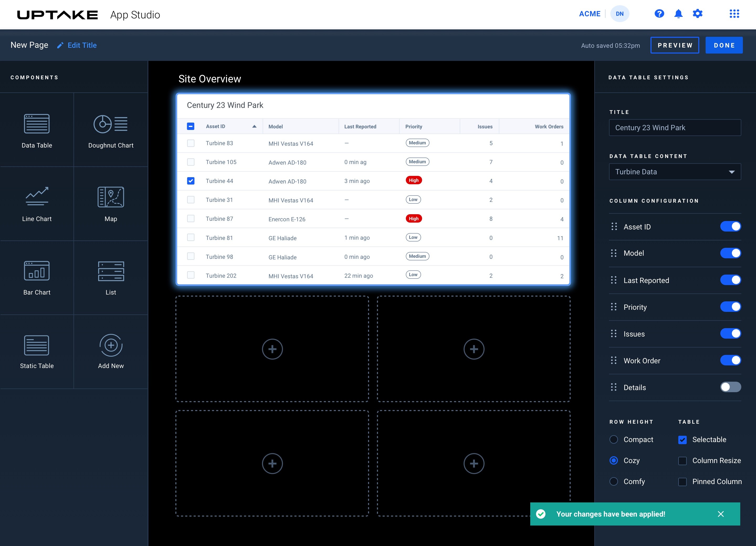Viewport: 756px width, 546px height.
Task: Select the Compact row height option
Action: (x=613, y=439)
